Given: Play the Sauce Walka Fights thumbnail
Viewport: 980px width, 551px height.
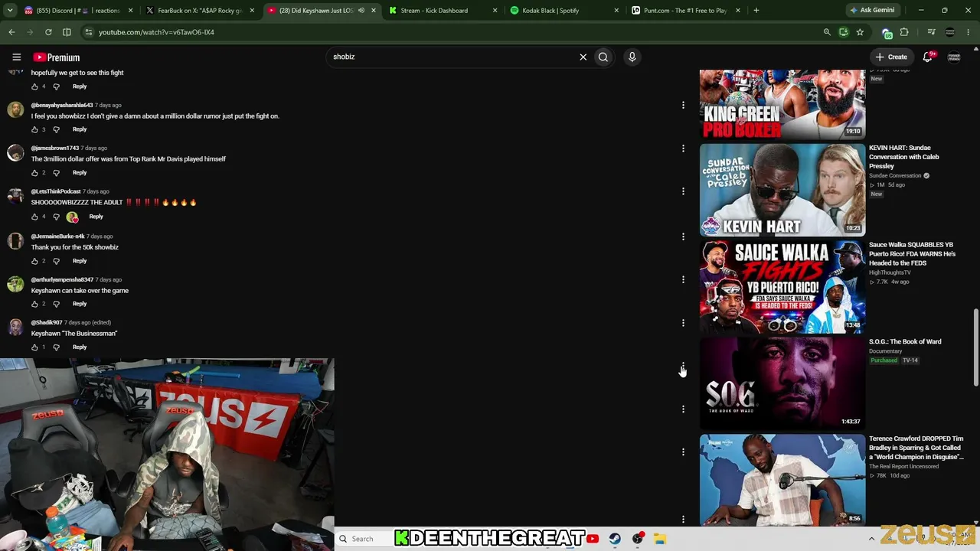Looking at the screenshot, I should click(x=782, y=287).
